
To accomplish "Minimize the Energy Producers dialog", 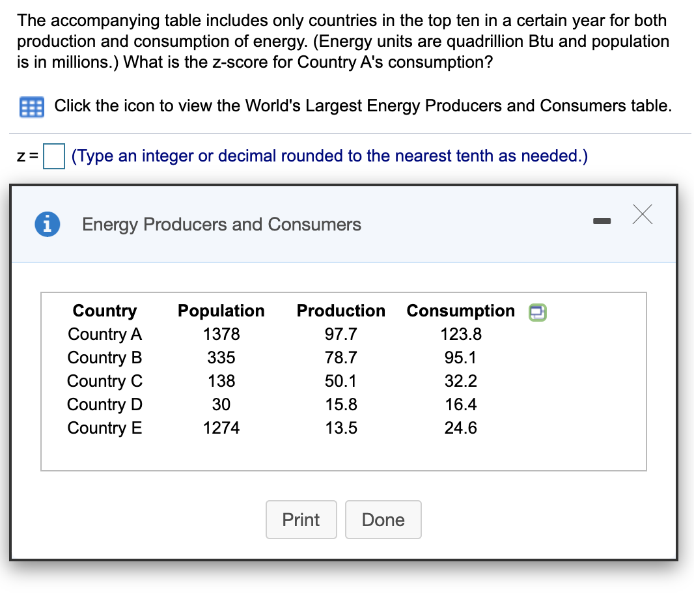I will 602,221.
